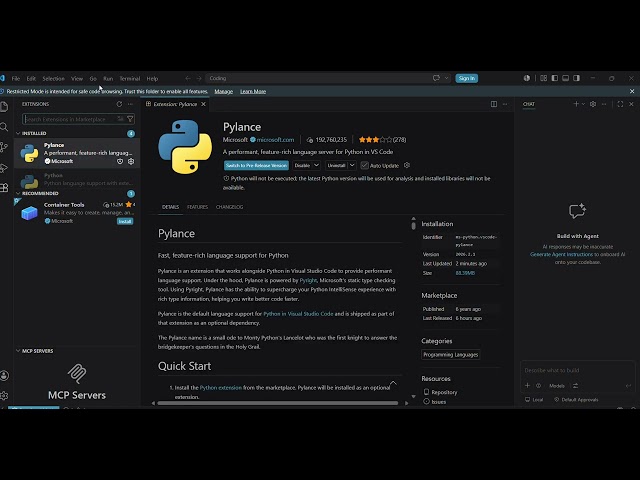
Task: Open the microsoft.com publisher link
Action: click(275, 140)
